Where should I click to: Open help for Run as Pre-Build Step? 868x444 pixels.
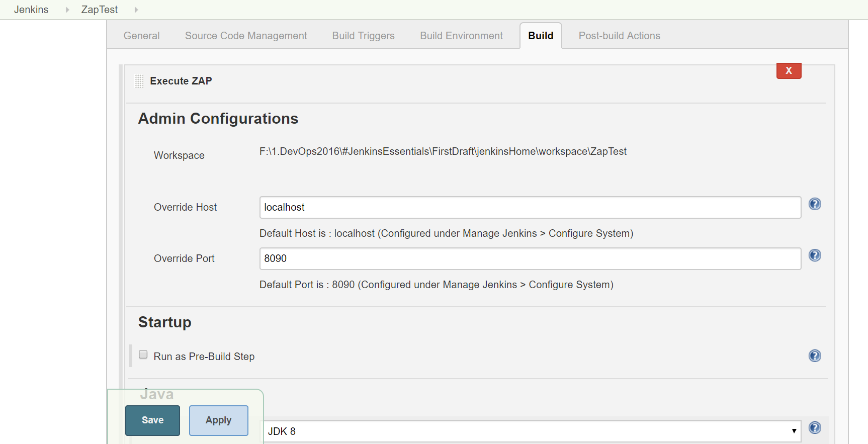click(815, 356)
